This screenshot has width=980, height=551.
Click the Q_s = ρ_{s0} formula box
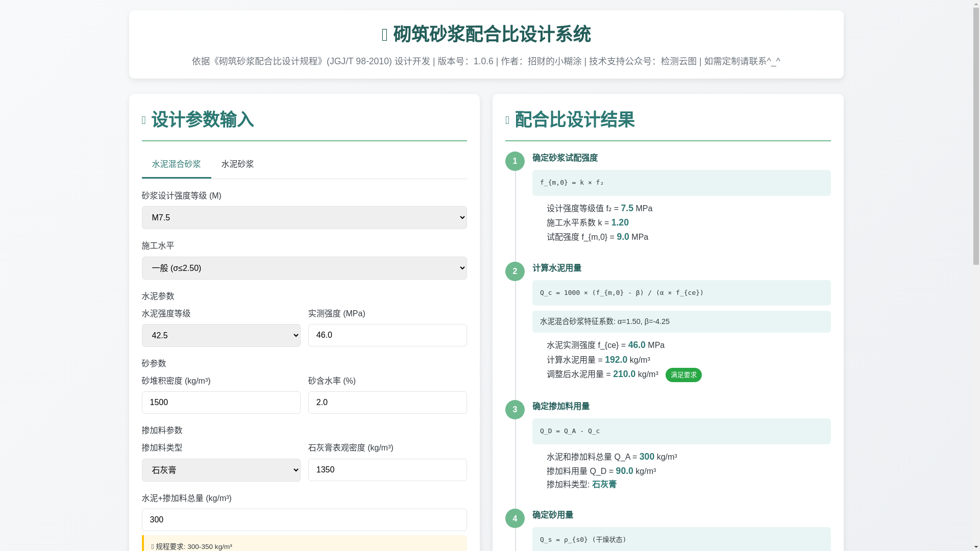681,539
